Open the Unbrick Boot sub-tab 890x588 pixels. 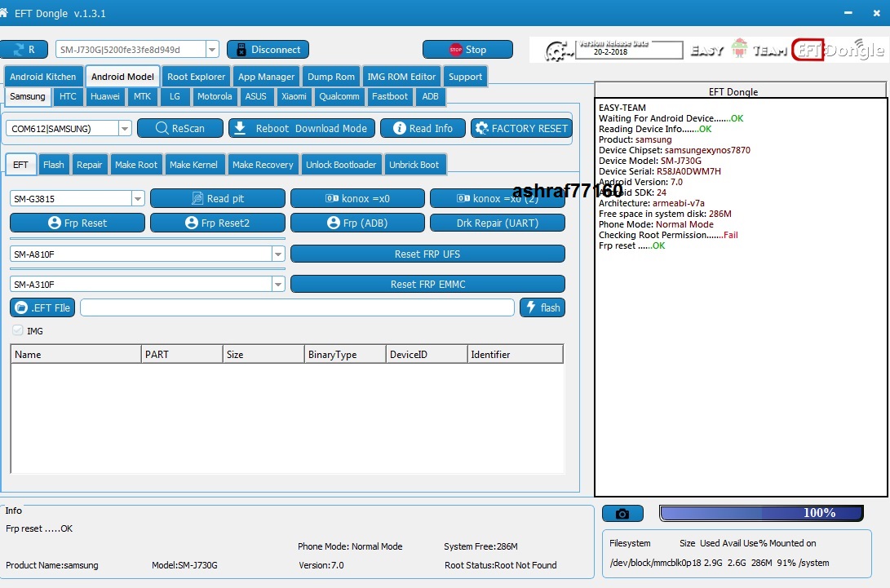(414, 165)
